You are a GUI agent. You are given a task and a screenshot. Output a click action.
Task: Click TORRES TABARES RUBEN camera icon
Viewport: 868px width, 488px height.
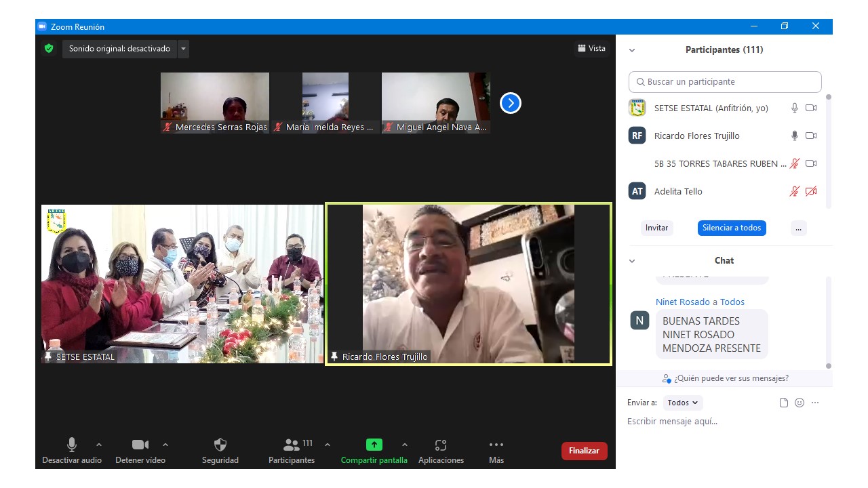[x=811, y=163]
